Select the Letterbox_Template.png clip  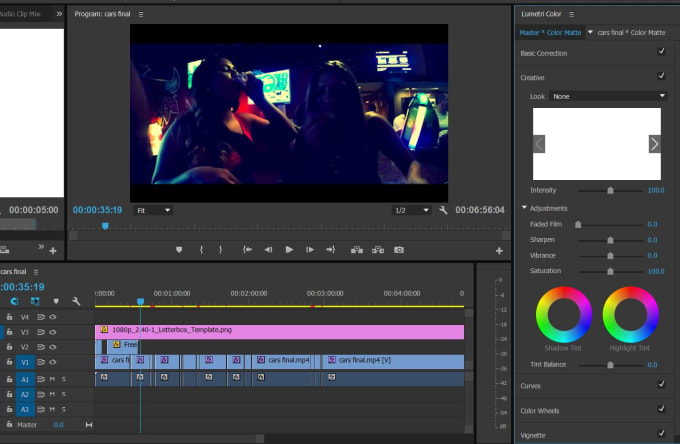click(279, 332)
